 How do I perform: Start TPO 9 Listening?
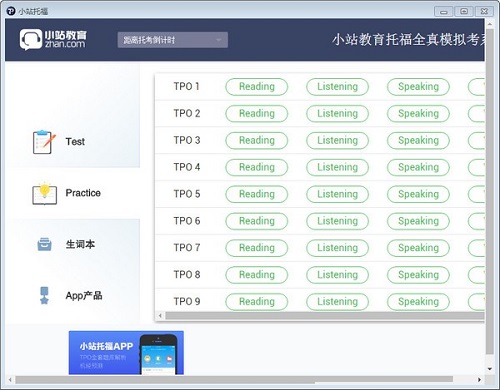tap(337, 302)
